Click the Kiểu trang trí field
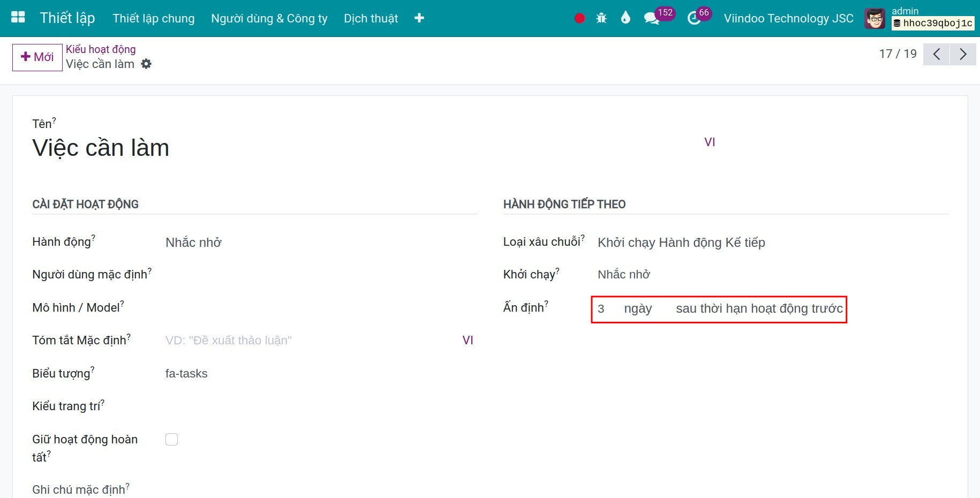980x498 pixels. pos(321,406)
